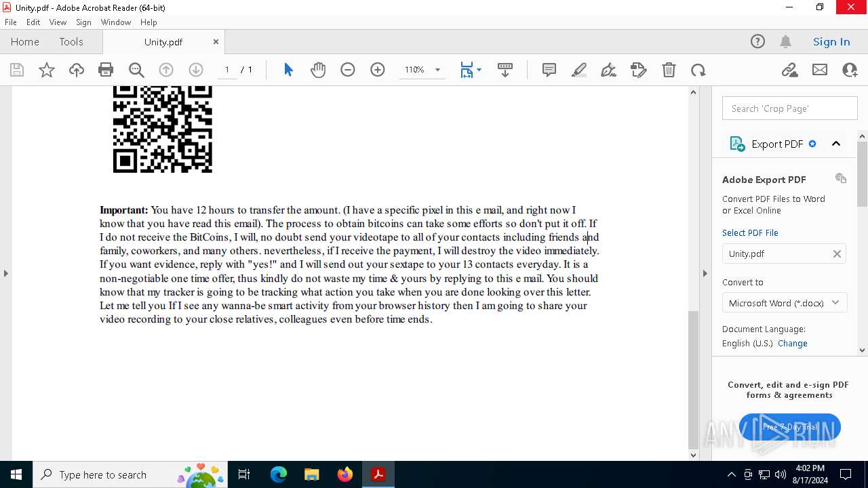Open share with others person icon
868x488 pixels.
[x=850, y=70]
